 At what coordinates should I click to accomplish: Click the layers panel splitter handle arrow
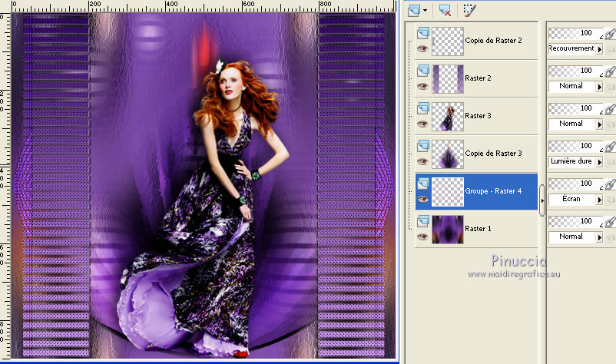pos(542,200)
